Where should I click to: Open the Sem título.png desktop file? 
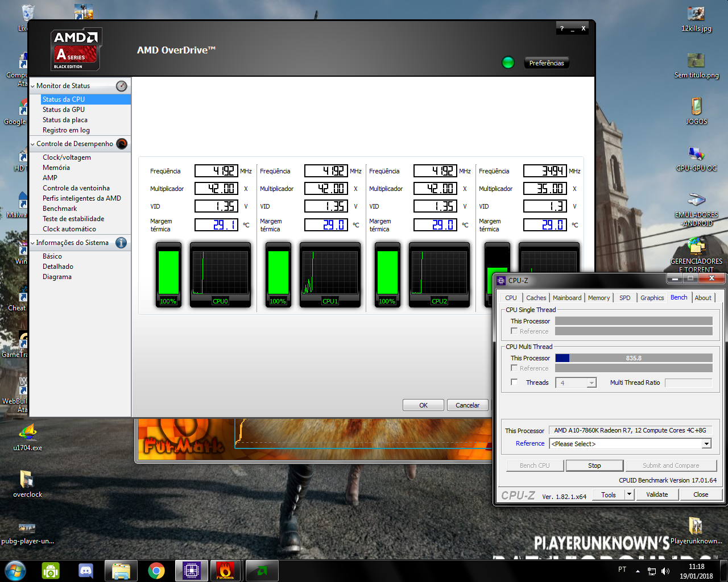click(x=696, y=65)
